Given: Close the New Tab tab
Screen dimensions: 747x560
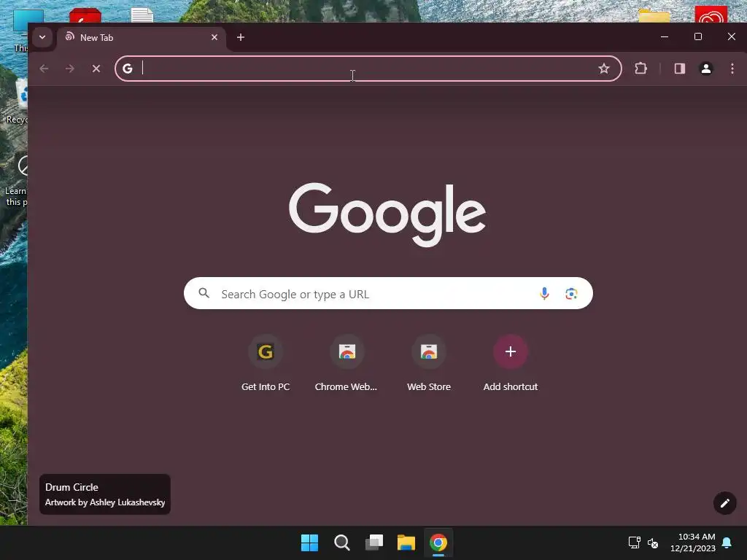Looking at the screenshot, I should pos(214,37).
